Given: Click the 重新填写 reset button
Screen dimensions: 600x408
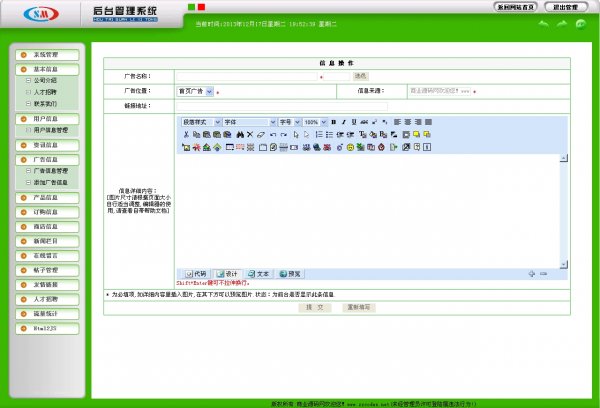Looking at the screenshot, I should 359,307.
